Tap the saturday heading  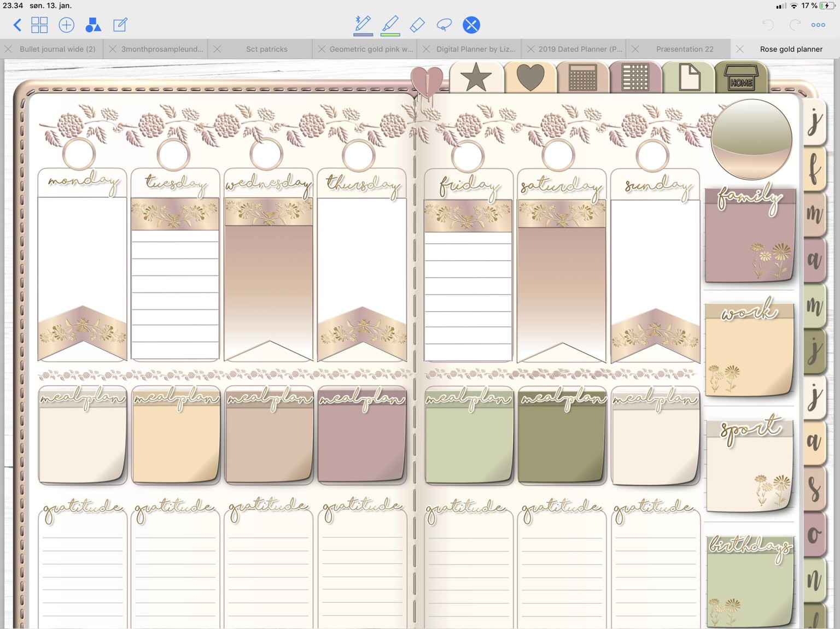click(561, 186)
